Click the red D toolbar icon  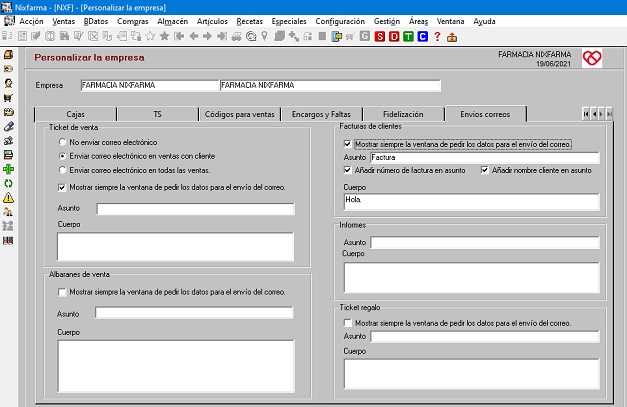(x=394, y=37)
